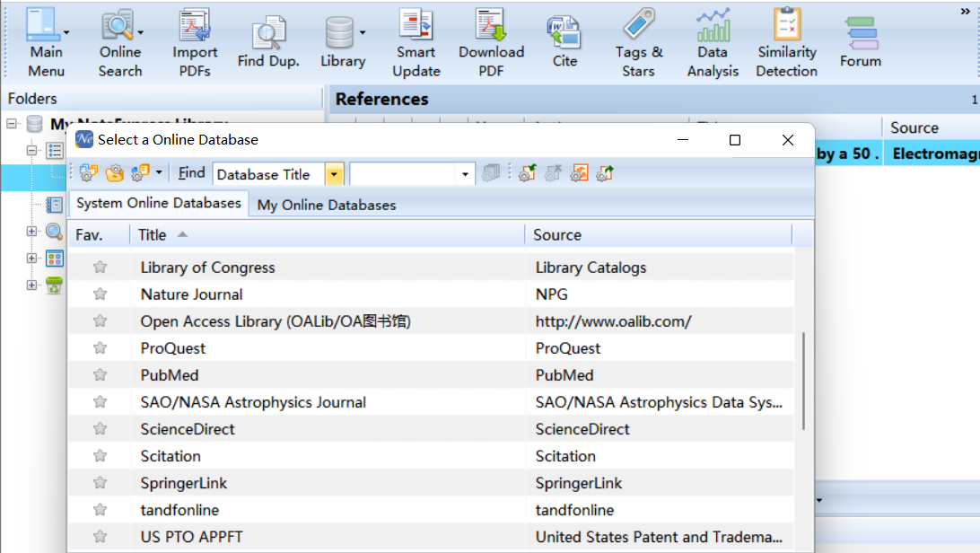Click the Source column header in References panel

pos(931,127)
